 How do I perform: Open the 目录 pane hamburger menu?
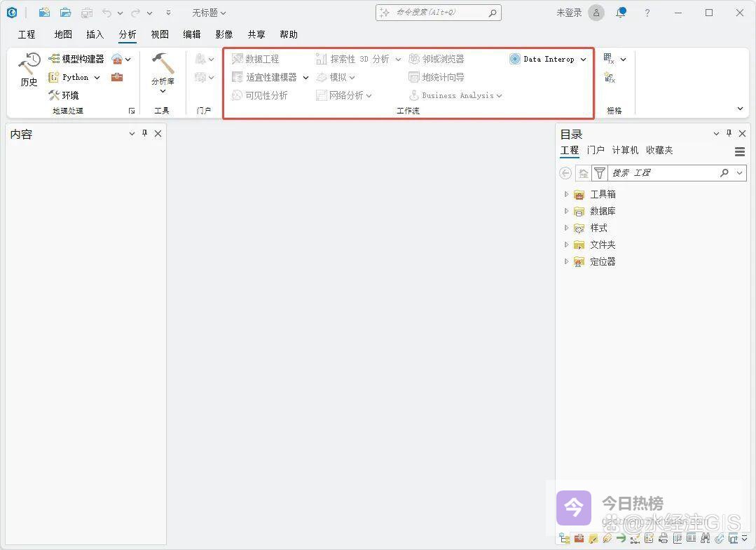[740, 151]
